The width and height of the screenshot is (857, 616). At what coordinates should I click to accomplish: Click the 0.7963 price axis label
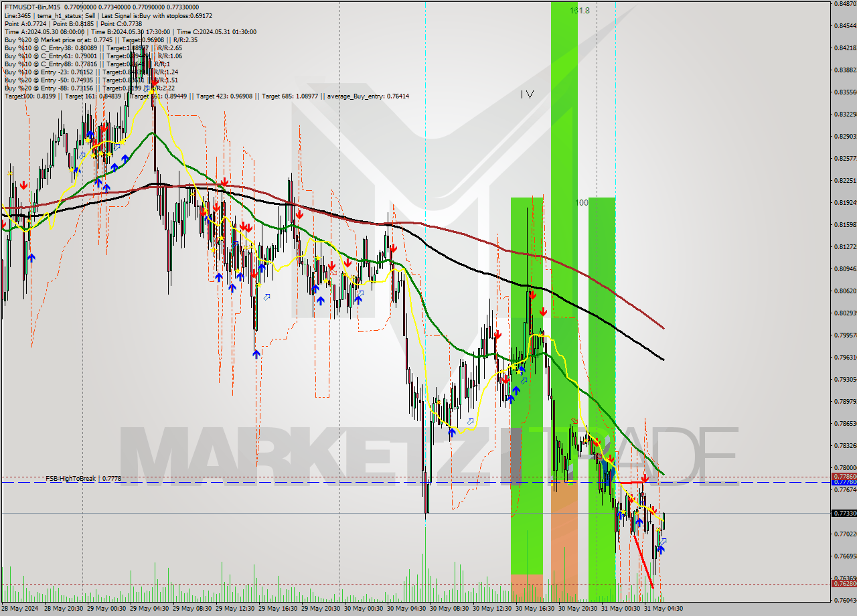click(x=845, y=357)
